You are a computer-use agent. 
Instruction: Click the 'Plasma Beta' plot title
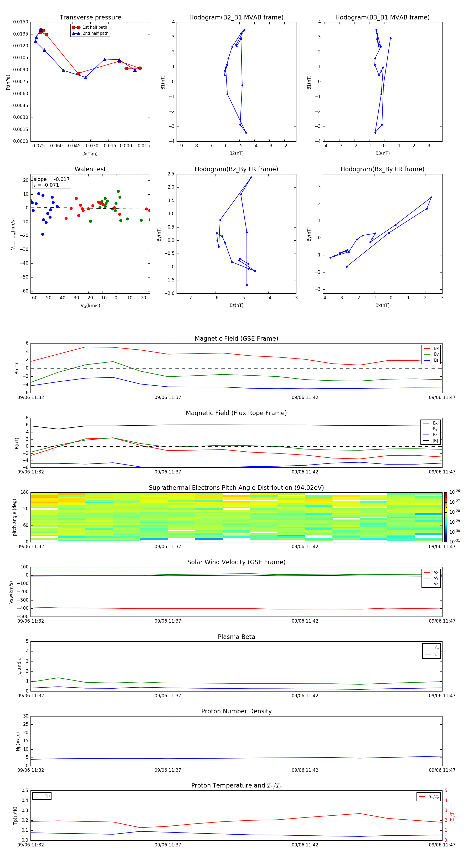[x=236, y=637]
